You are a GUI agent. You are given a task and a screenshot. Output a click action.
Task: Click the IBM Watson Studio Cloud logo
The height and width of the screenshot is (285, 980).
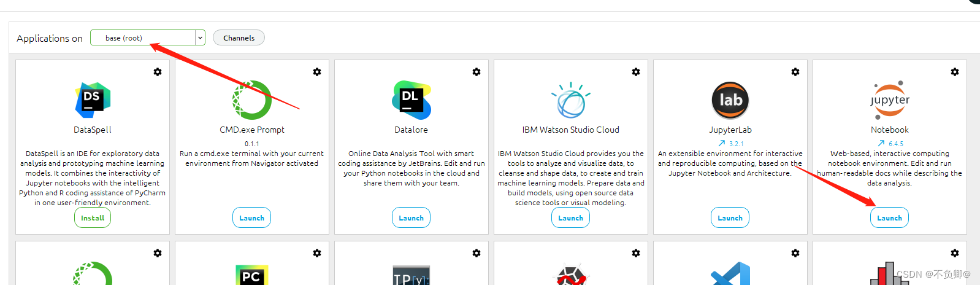[571, 100]
